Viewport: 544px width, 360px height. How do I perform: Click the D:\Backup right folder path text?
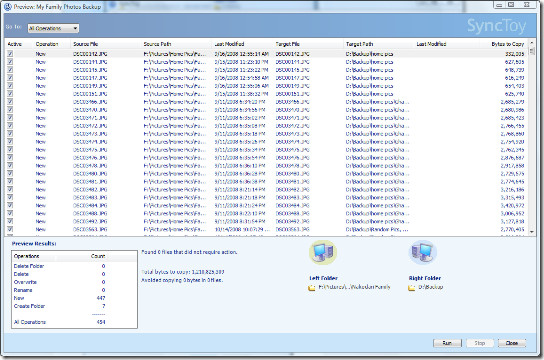click(430, 287)
